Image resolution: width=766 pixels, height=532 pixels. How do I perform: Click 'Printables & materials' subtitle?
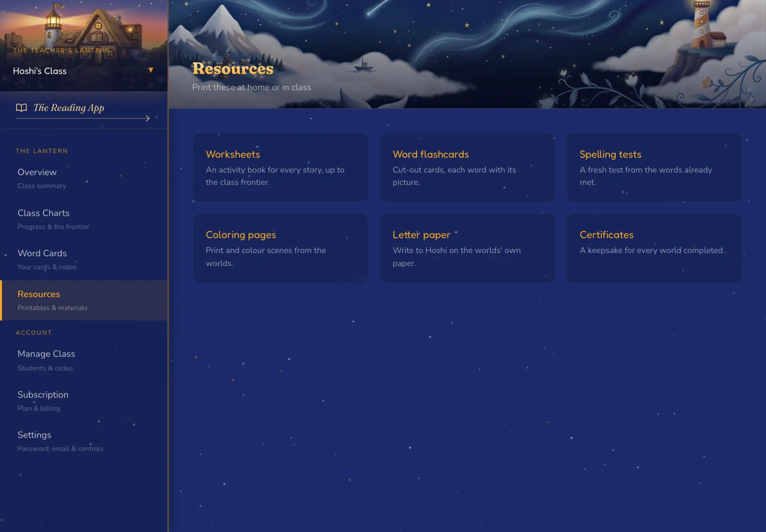point(53,308)
